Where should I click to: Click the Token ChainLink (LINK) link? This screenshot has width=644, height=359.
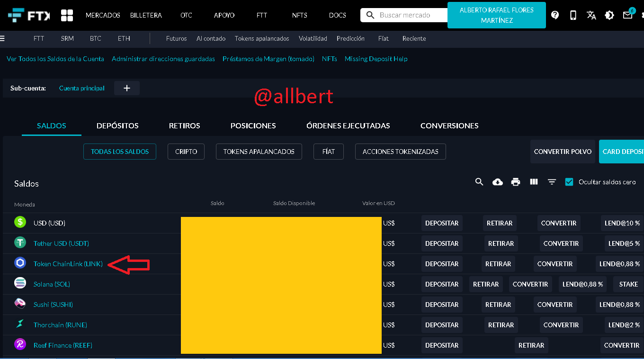point(68,264)
